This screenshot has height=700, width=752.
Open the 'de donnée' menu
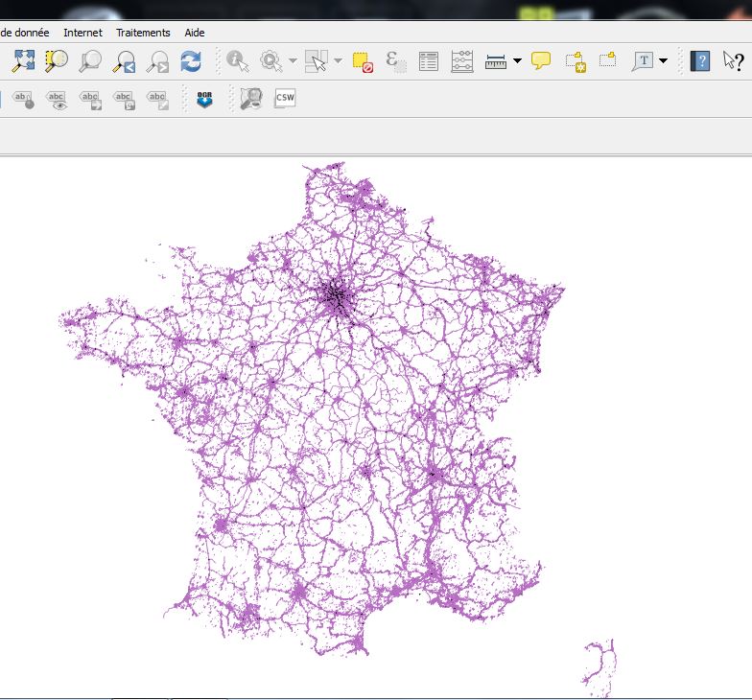25,33
